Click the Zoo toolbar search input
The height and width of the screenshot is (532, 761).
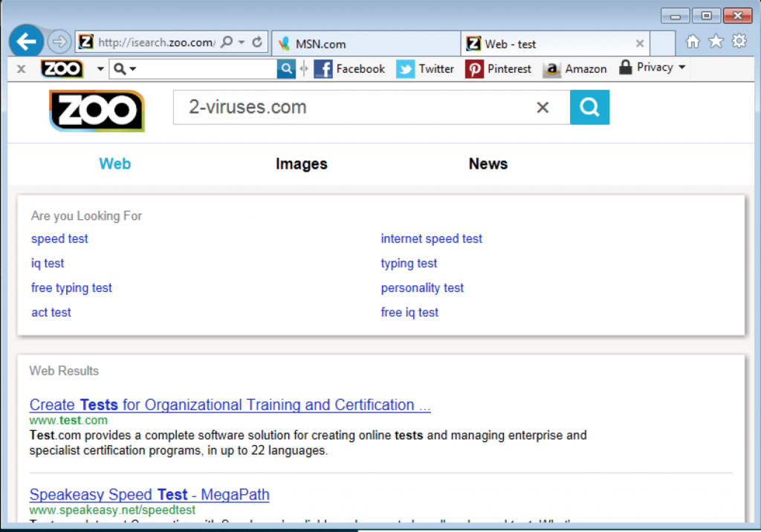point(207,69)
